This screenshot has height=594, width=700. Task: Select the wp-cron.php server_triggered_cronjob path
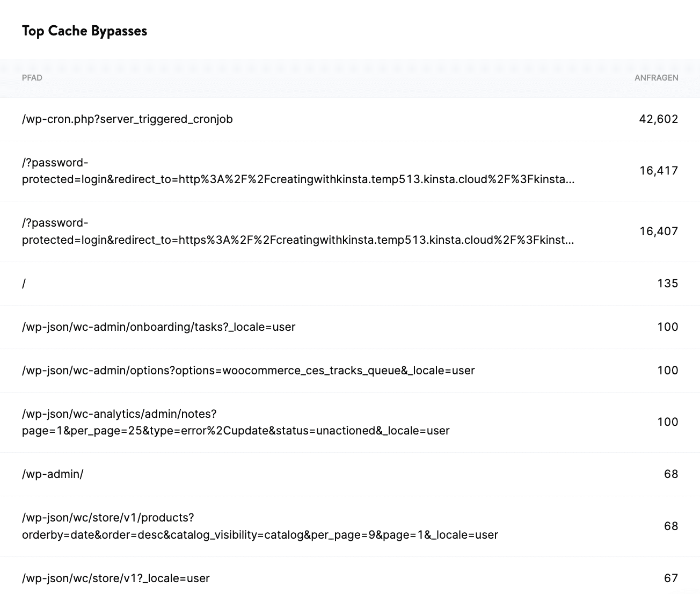click(127, 119)
